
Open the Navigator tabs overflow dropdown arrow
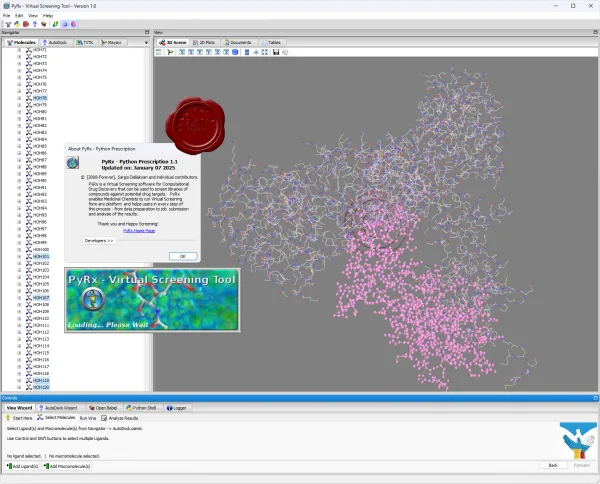[x=146, y=42]
